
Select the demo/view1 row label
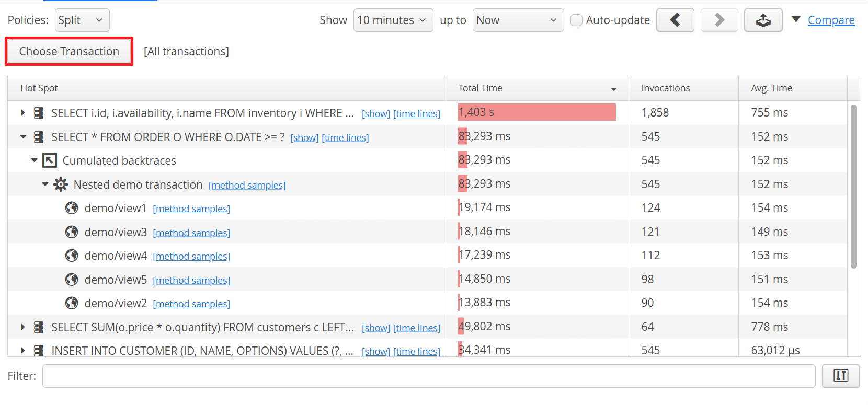(x=116, y=208)
